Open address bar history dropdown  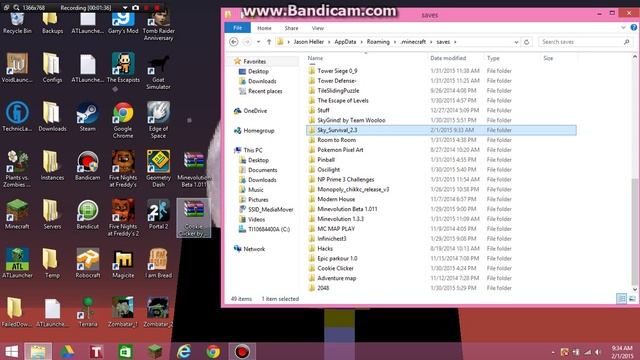pos(516,42)
